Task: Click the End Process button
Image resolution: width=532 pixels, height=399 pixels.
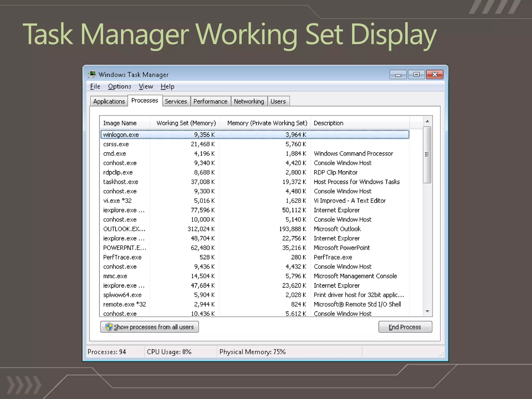Action: pyautogui.click(x=405, y=327)
